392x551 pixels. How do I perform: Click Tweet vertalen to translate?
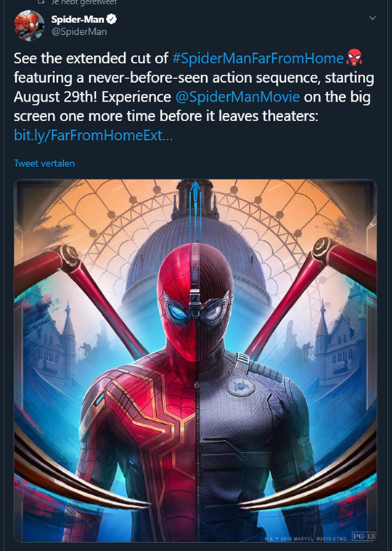pyautogui.click(x=44, y=163)
